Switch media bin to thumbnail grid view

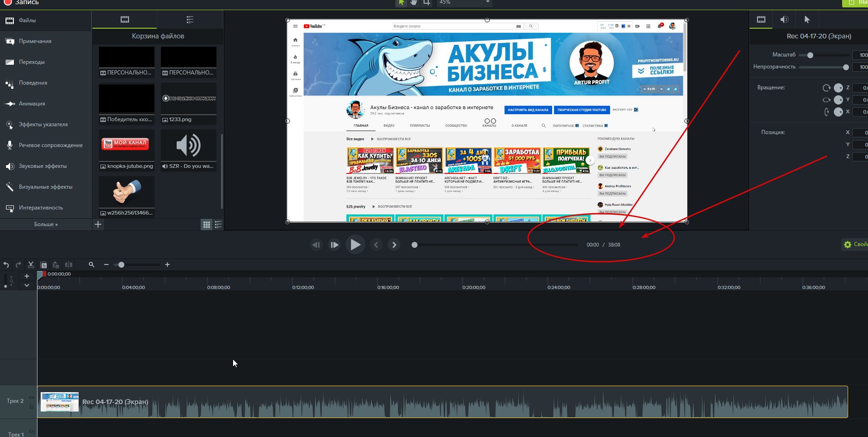(x=207, y=225)
